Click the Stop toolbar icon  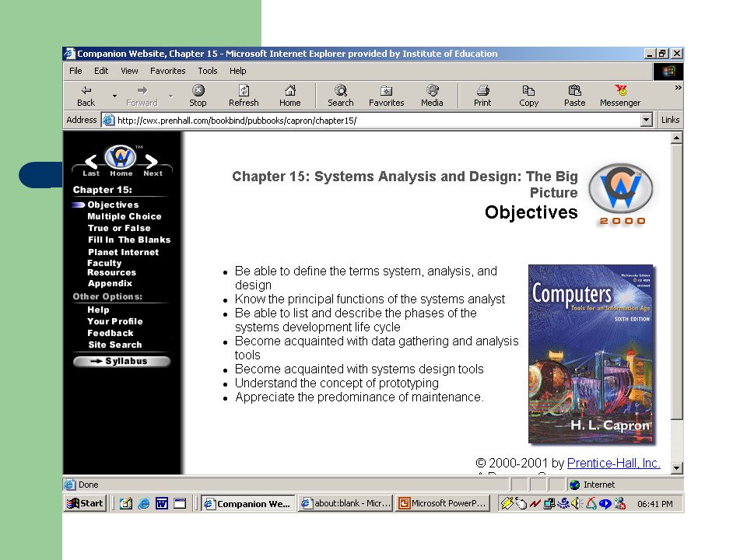[198, 90]
